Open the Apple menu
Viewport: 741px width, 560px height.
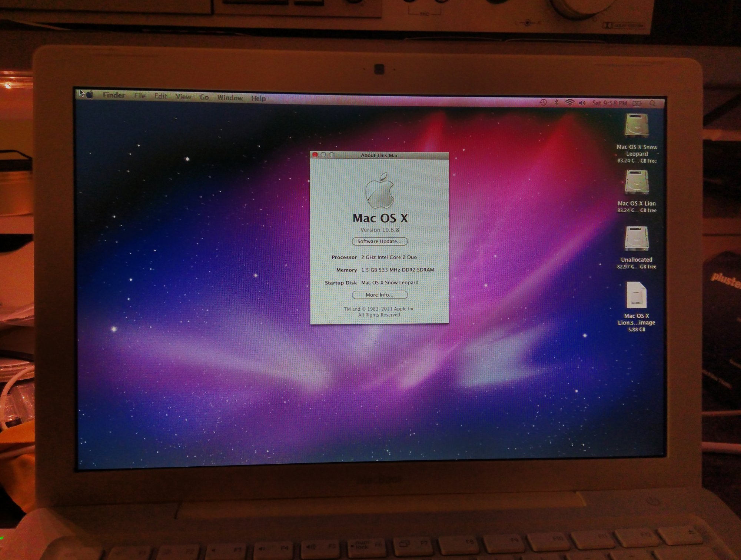pyautogui.click(x=90, y=94)
